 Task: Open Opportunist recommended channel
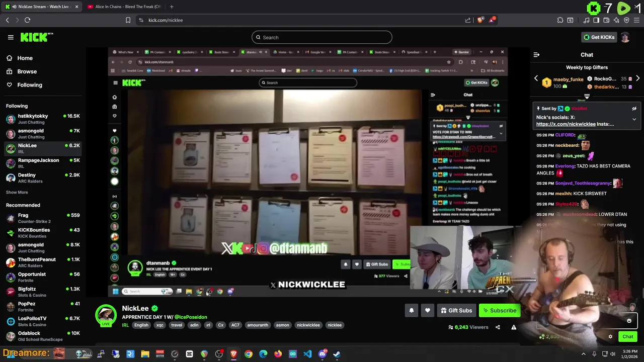[43, 277]
